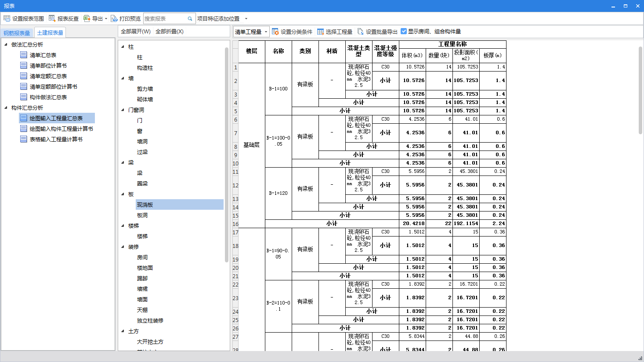Select 天棚 in the component tree
Screen dimensions: 644x362
142,310
